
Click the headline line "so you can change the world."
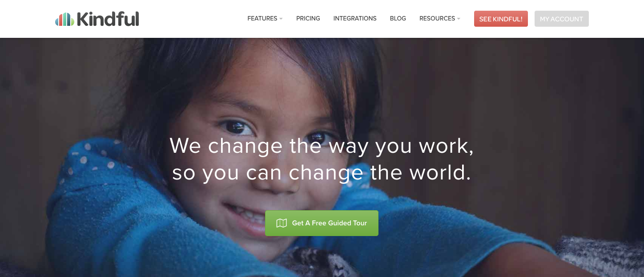pos(322,173)
